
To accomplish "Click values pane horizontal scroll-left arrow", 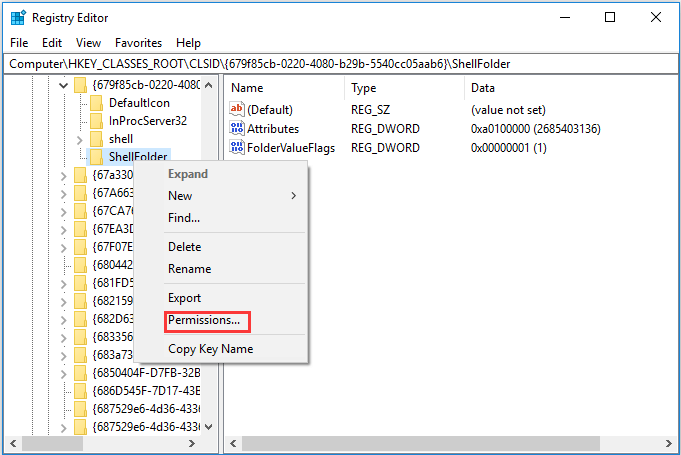I will [x=233, y=443].
